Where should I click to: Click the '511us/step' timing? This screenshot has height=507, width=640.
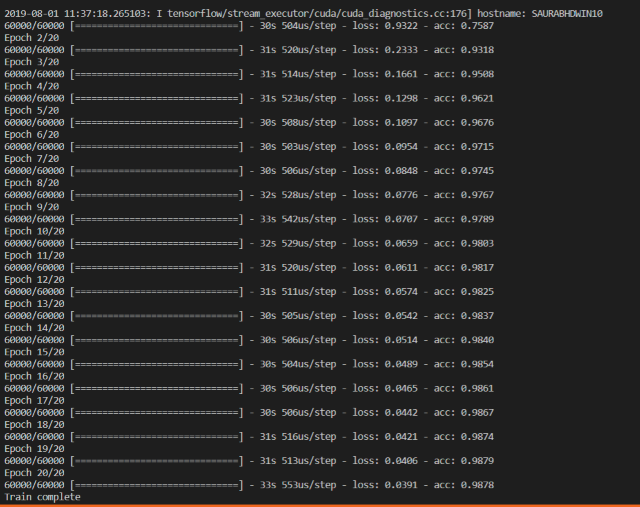click(x=309, y=292)
